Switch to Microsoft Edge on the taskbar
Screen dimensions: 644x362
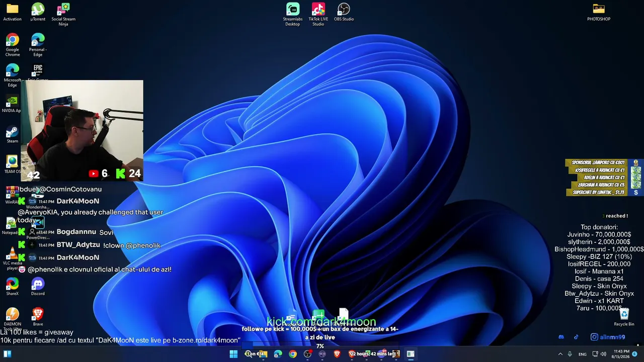[x=278, y=354]
